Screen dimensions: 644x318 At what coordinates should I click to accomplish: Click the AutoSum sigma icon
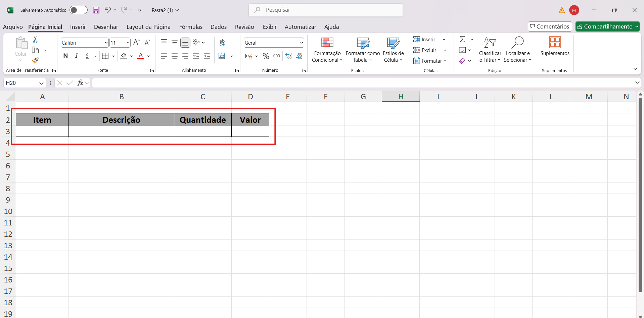point(462,40)
